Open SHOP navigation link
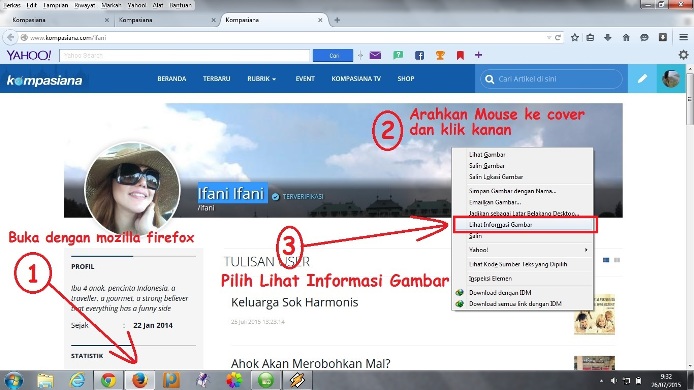694x390 pixels. (405, 79)
